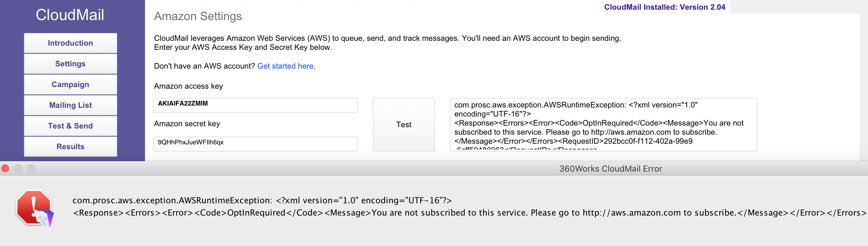Zoom the CloudMail Error dialog window

pos(31,169)
